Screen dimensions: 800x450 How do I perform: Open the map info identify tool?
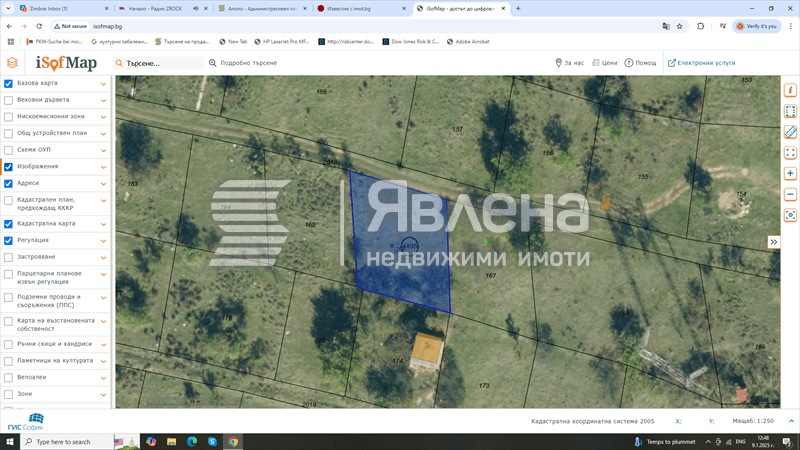(x=790, y=90)
